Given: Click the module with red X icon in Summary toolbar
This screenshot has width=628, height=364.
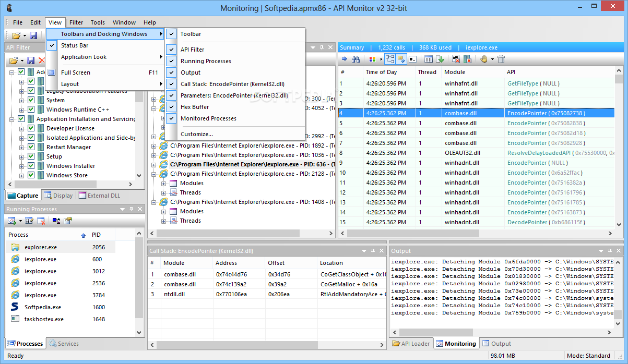Looking at the screenshot, I should tap(467, 59).
